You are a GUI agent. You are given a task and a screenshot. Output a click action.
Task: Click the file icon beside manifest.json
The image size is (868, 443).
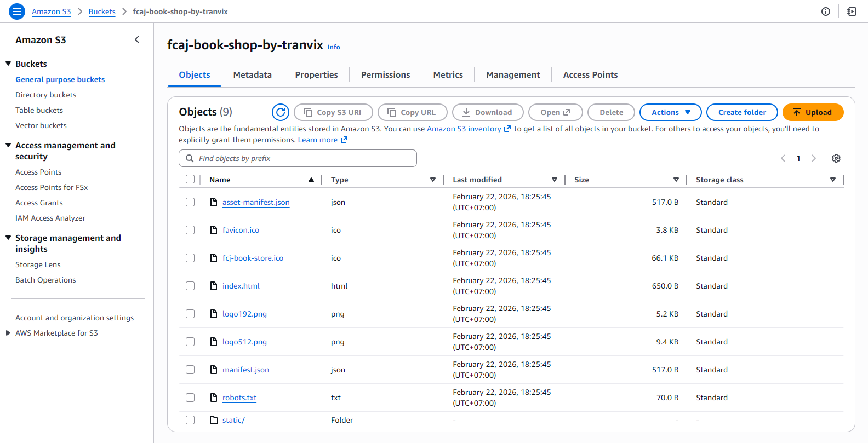tap(214, 370)
